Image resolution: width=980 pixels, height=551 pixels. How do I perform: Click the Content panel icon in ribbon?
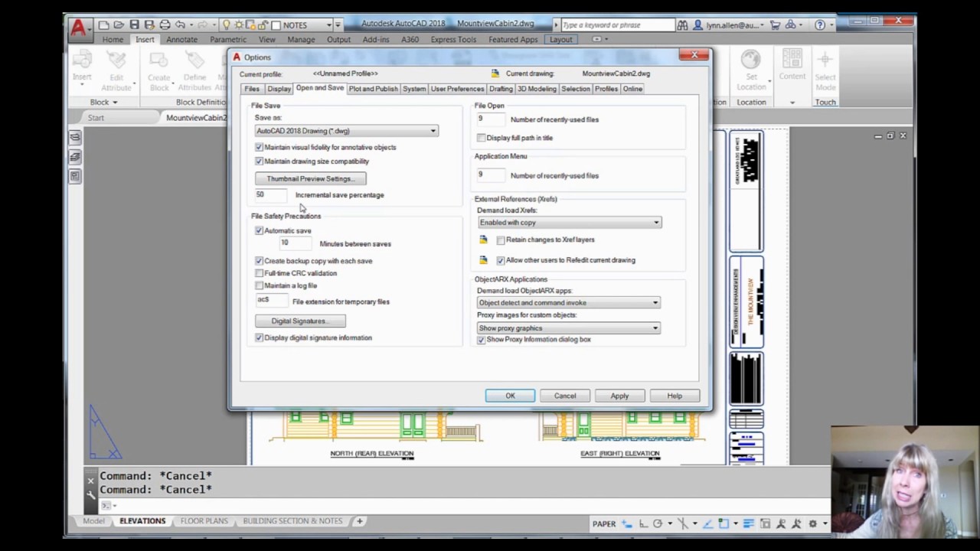click(792, 59)
